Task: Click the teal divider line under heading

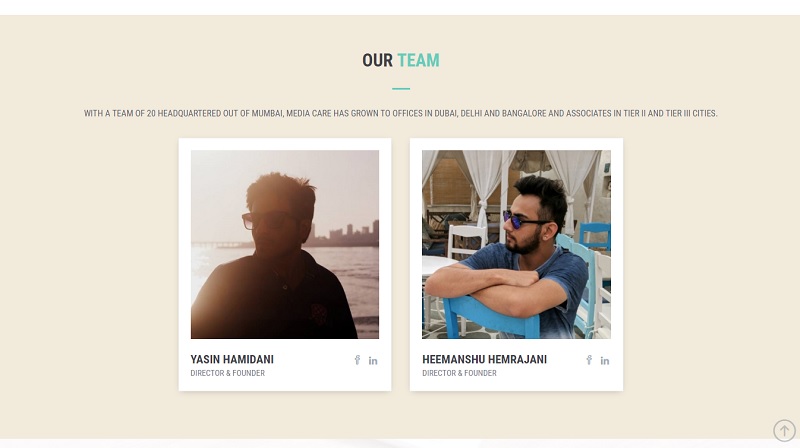Action: pyautogui.click(x=401, y=89)
